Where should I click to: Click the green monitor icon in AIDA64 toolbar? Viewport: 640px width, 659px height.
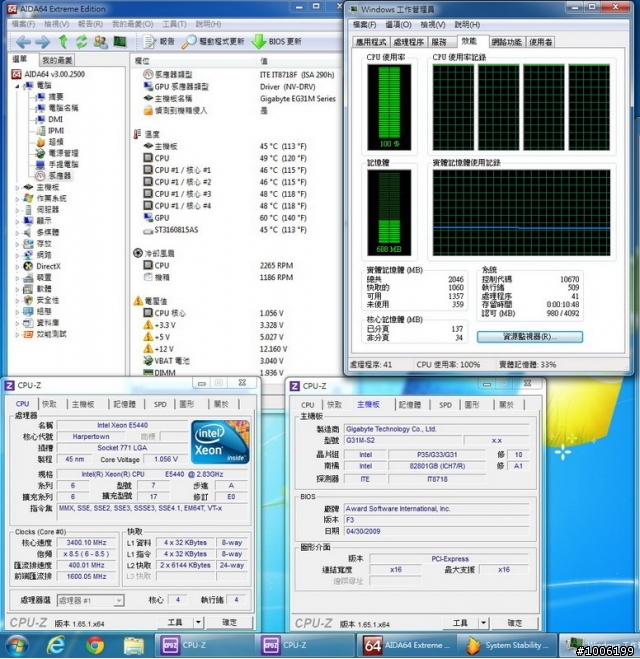click(x=120, y=42)
